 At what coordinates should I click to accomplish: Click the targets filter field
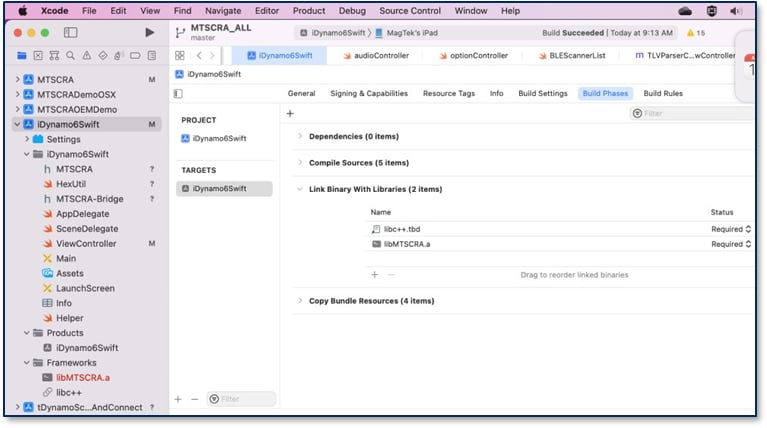pyautogui.click(x=241, y=399)
